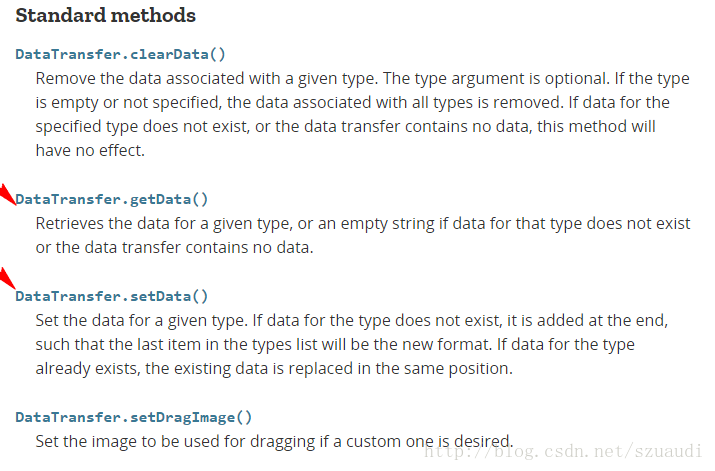Open the DataTransfer.getData() method link
Viewport: 715px width, 471px height.
click(112, 199)
